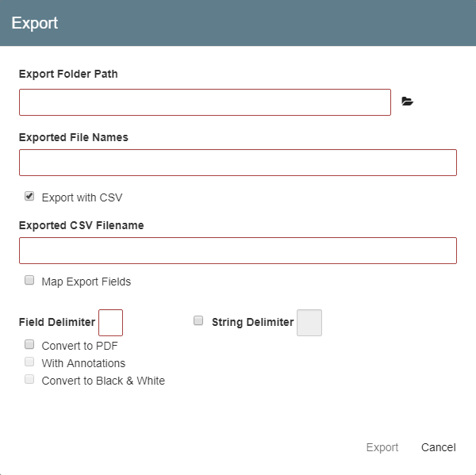
Task: Click the Cancel button
Action: (x=438, y=447)
